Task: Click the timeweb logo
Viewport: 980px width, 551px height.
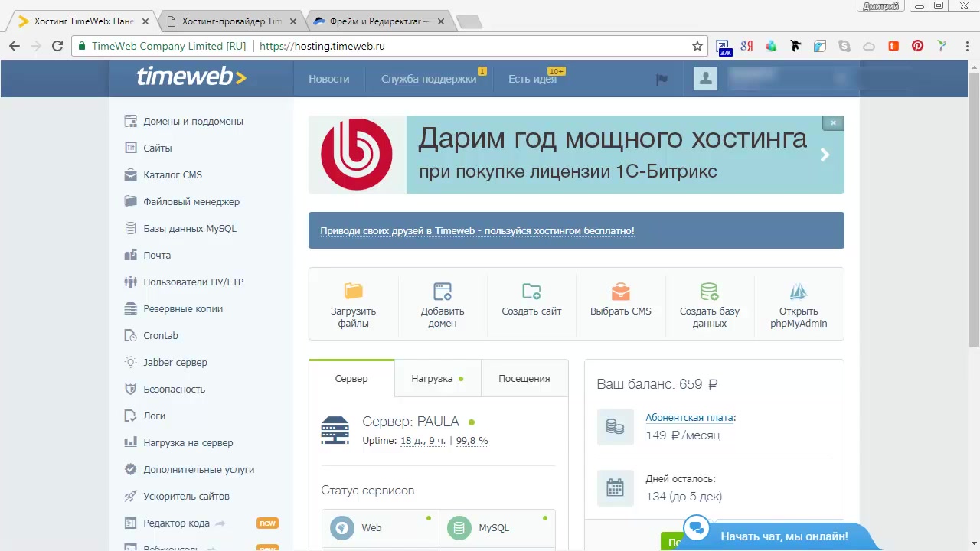Action: (x=191, y=77)
